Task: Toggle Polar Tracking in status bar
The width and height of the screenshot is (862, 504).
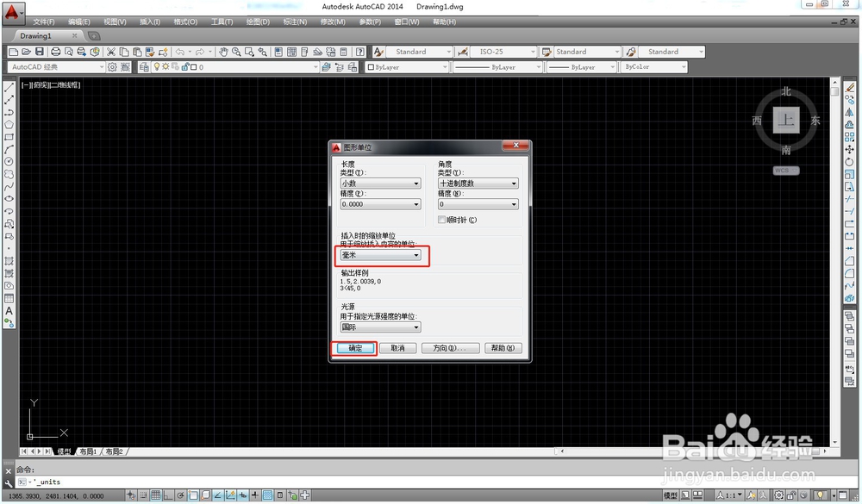Action: [x=180, y=495]
